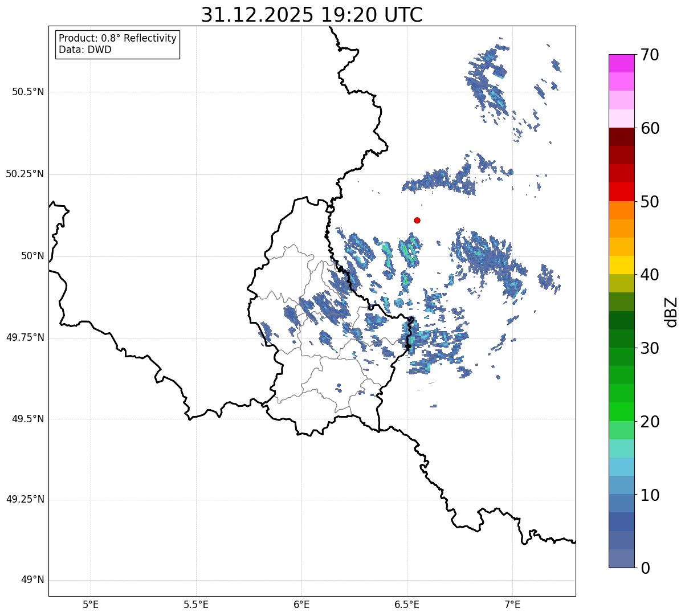Click the colorbar tick label 70
This screenshot has width=685, height=616.
point(650,55)
